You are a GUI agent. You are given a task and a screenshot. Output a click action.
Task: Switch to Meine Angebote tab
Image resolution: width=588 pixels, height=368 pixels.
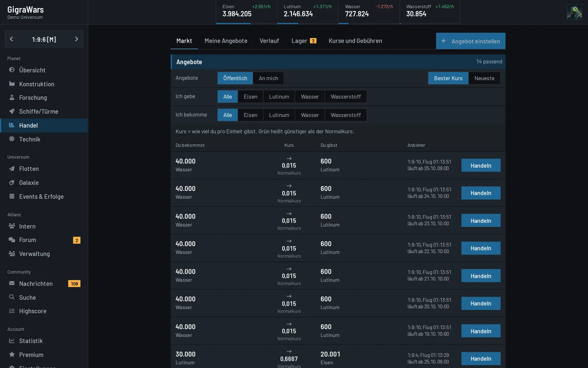(x=226, y=41)
